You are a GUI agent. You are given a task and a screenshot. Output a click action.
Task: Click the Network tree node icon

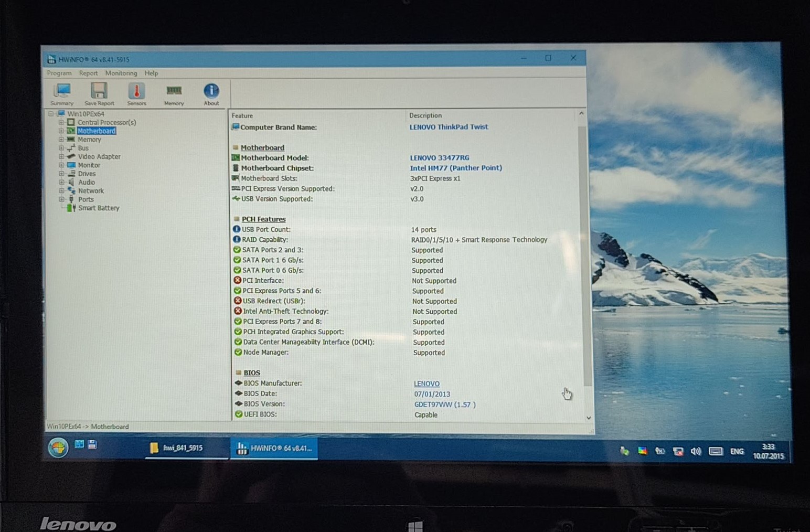coord(71,190)
